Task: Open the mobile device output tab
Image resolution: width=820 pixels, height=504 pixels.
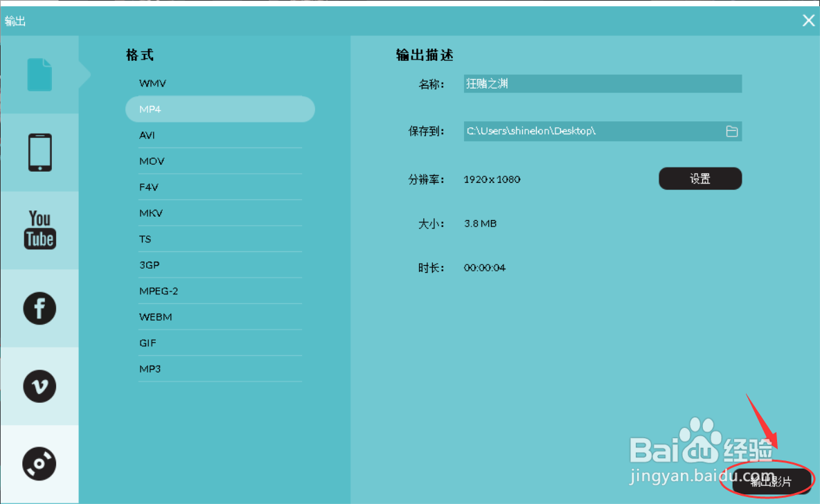Action: (x=39, y=152)
